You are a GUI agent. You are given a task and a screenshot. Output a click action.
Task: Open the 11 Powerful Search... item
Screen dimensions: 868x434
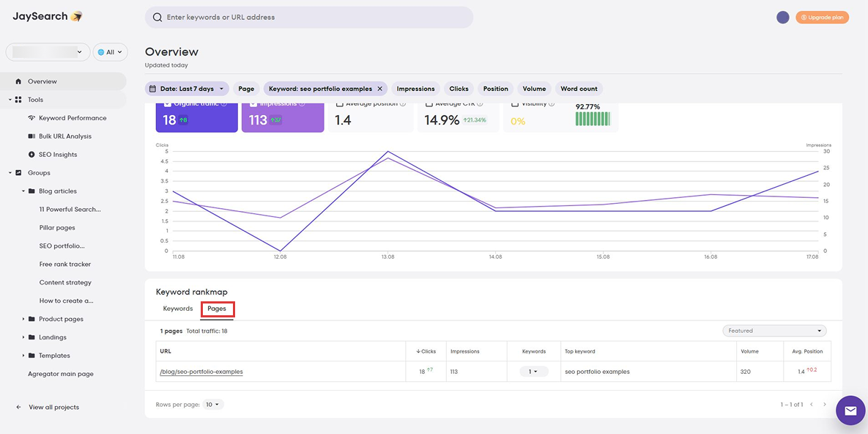70,210
